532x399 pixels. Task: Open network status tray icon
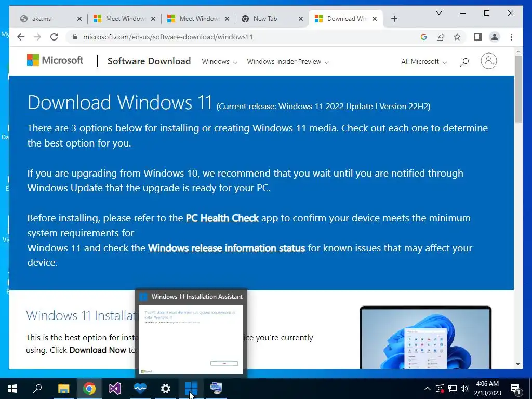(x=453, y=389)
